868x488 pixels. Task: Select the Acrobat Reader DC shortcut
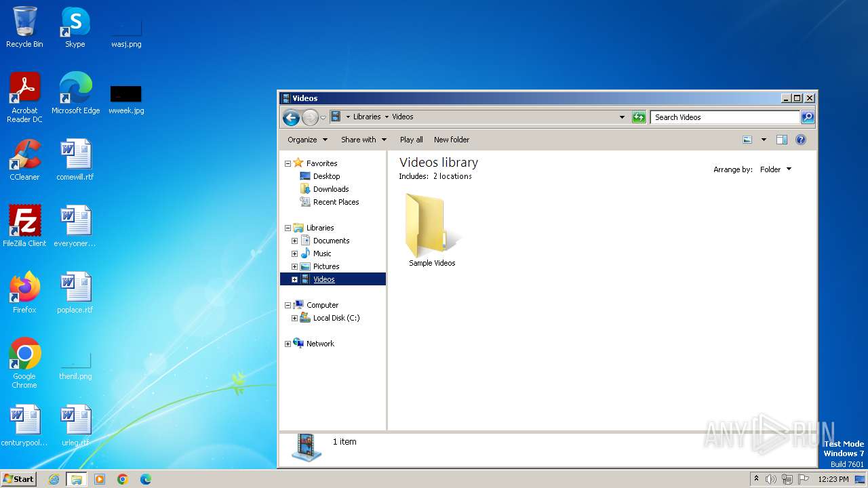(x=24, y=98)
